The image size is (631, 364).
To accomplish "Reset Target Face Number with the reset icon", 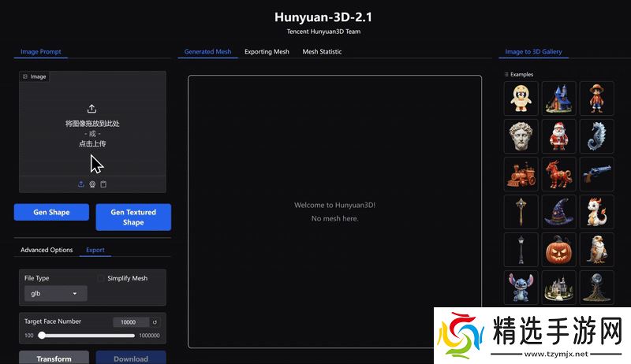I will pos(155,321).
